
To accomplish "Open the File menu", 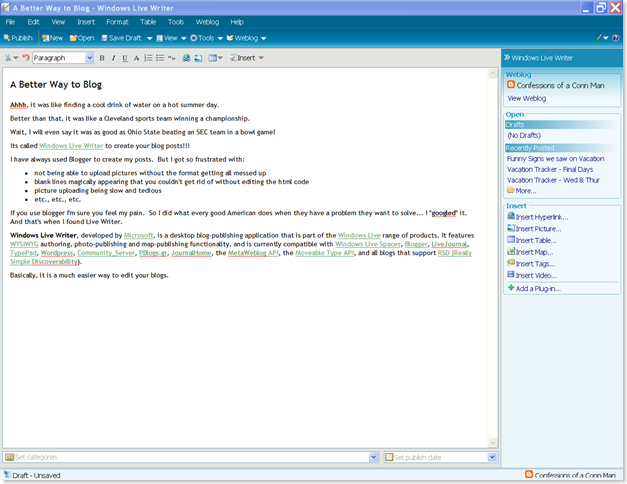I will (x=10, y=22).
